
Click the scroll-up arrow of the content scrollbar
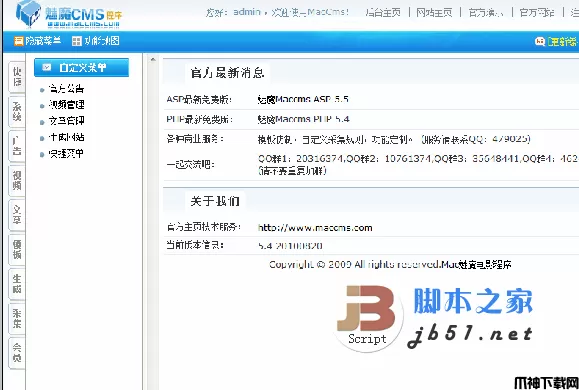pos(153,59)
